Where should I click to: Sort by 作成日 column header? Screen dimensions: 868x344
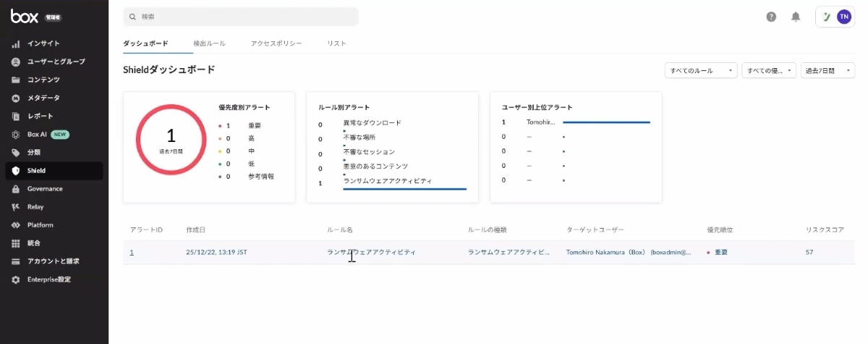click(x=196, y=230)
